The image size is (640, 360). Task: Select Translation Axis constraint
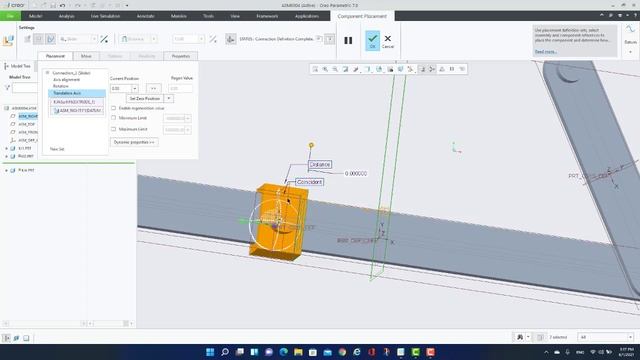pyautogui.click(x=77, y=93)
